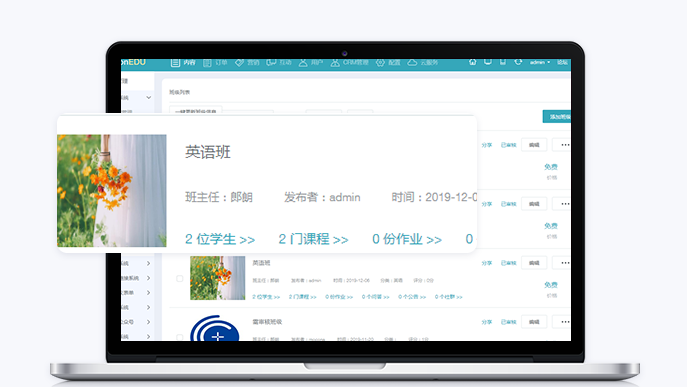Click the small 英语班 title in the list row

[x=261, y=263]
